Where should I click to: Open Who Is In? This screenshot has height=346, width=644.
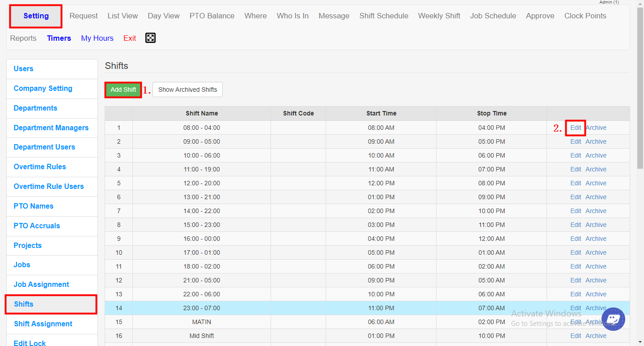point(292,16)
